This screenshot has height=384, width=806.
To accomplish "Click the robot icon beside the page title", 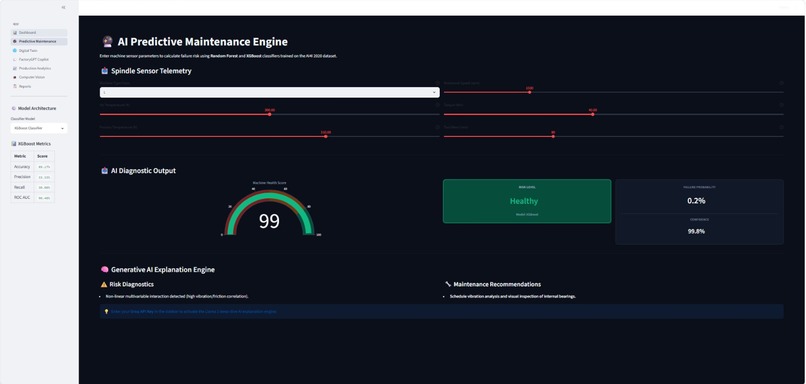I will (107, 42).
